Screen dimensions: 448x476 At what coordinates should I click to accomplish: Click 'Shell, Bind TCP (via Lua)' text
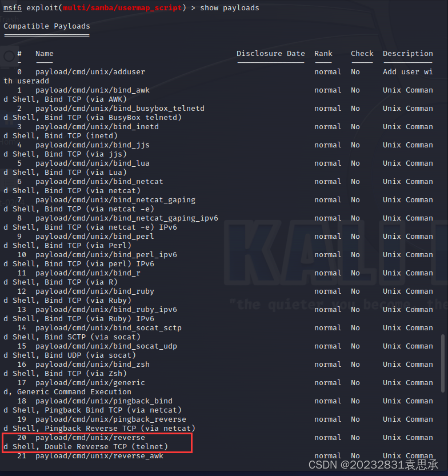point(70,173)
